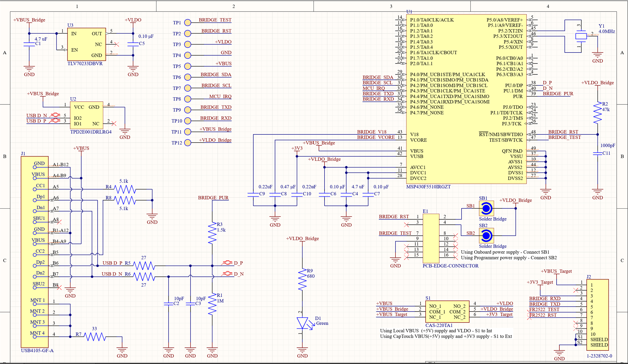
Task: Click the BRIDGE_VCORE net label
Action: tap(376, 137)
